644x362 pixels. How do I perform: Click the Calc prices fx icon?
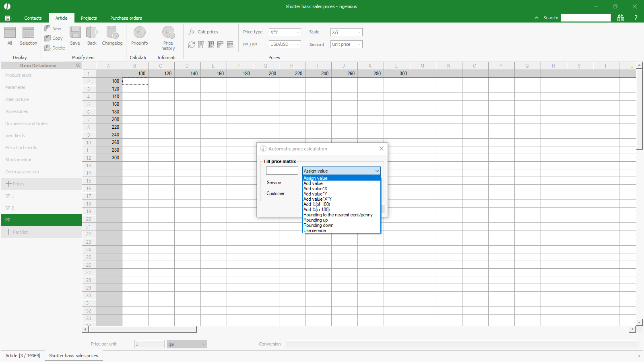click(x=192, y=32)
